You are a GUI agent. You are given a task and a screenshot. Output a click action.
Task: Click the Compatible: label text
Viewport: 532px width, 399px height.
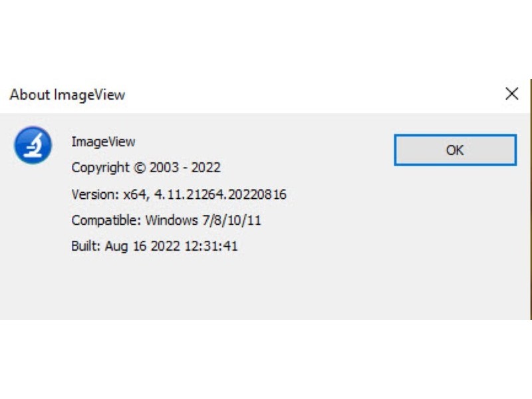pyautogui.click(x=106, y=220)
